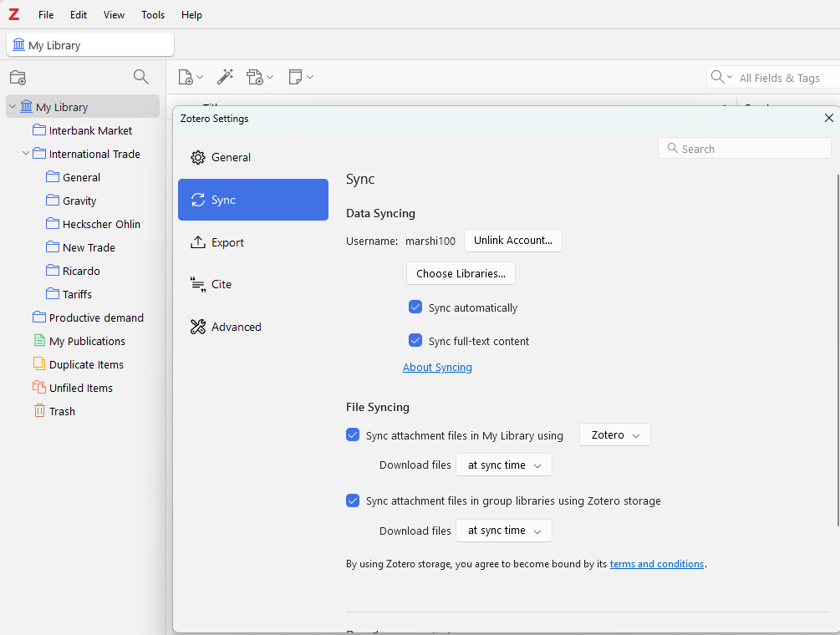Click the Duplicate Items icon
This screenshot has height=635, width=840.
39,364
